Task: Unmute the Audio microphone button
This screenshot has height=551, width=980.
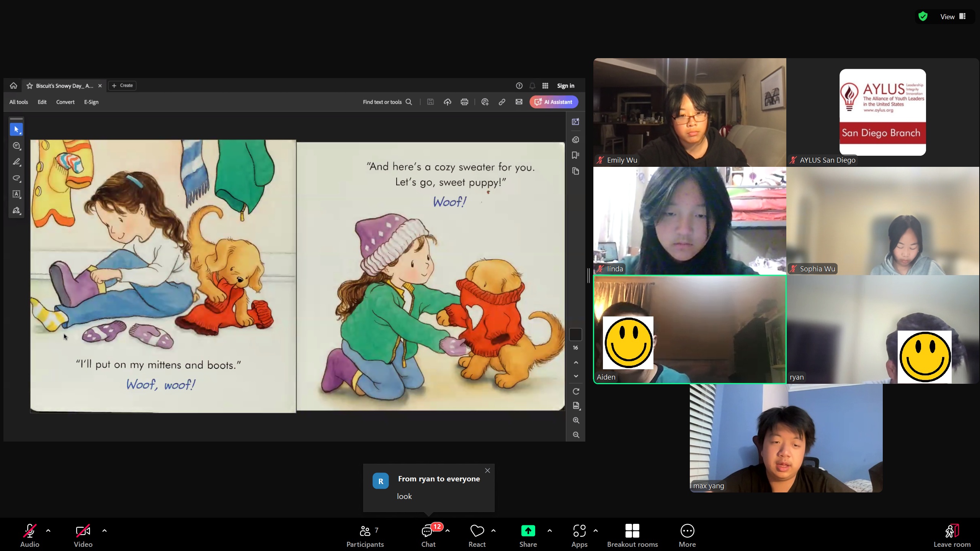Action: (30, 535)
